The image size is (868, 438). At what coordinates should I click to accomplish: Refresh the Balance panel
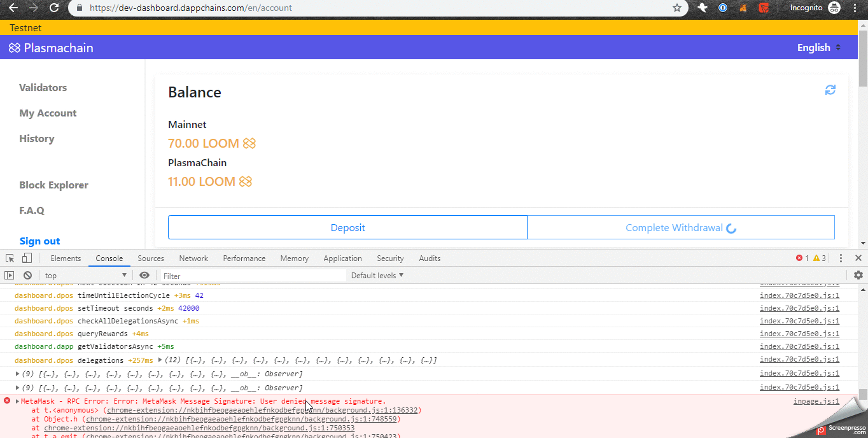[830, 90]
